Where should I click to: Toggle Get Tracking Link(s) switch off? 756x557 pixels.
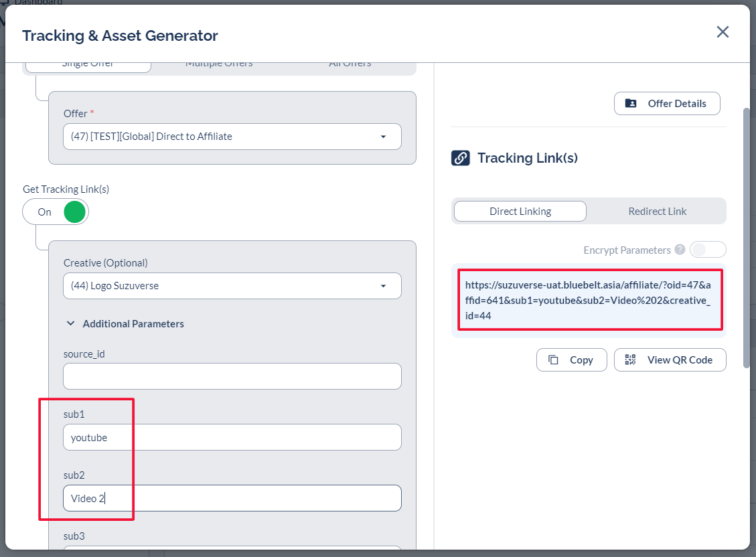point(56,212)
